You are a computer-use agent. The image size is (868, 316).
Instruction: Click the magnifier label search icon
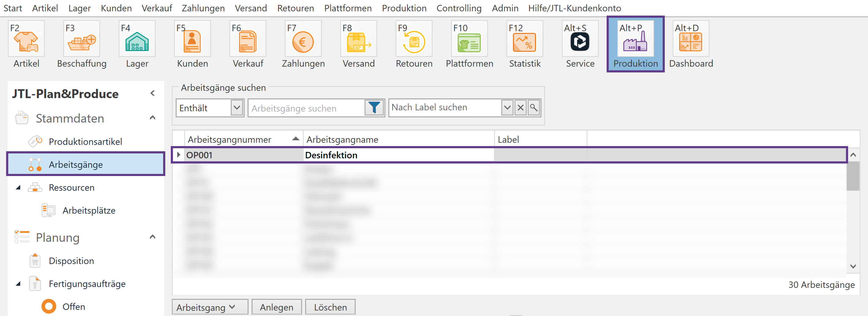[x=534, y=108]
